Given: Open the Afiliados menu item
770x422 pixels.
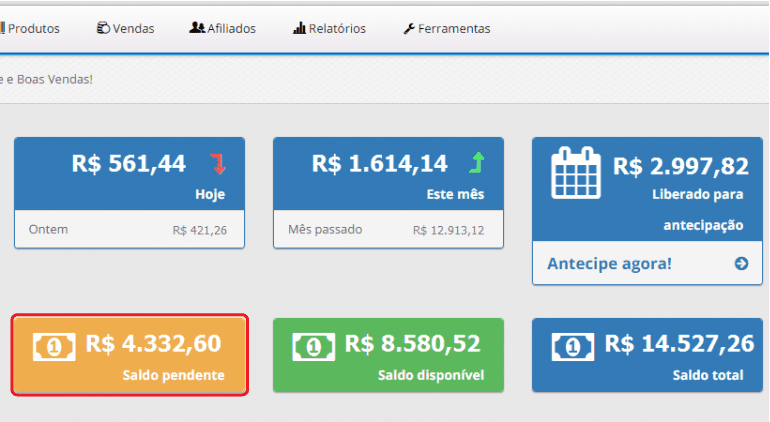Looking at the screenshot, I should pos(222,28).
